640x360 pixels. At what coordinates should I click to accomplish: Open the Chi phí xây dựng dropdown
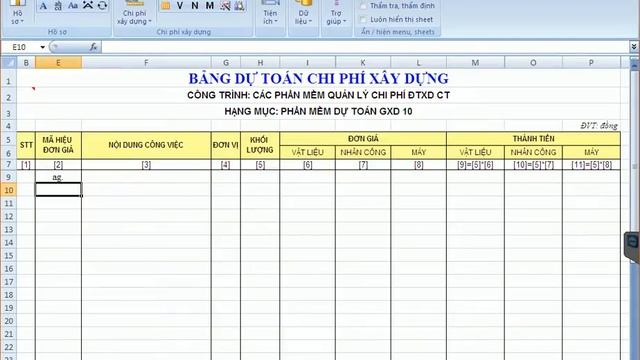[x=134, y=13]
